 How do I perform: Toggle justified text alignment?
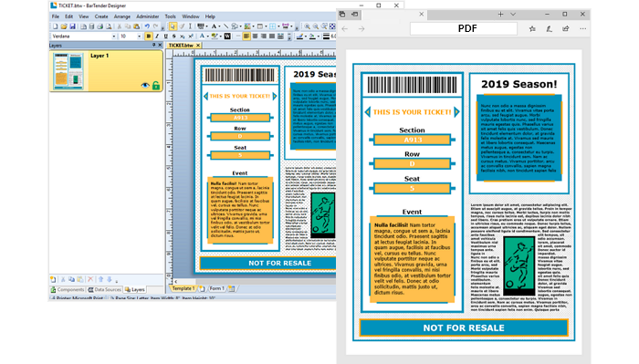point(272,36)
